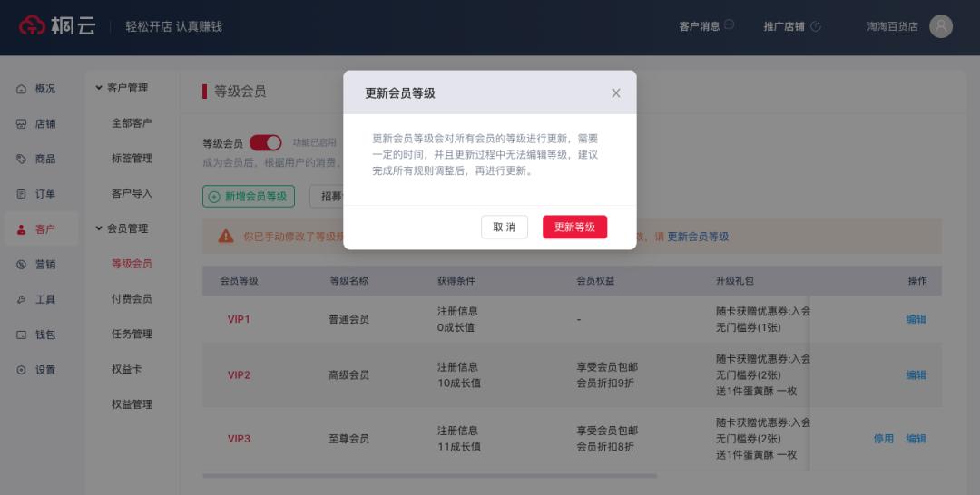This screenshot has height=495, width=980.
Task: Open 标签管理 menu item
Action: pos(132,159)
